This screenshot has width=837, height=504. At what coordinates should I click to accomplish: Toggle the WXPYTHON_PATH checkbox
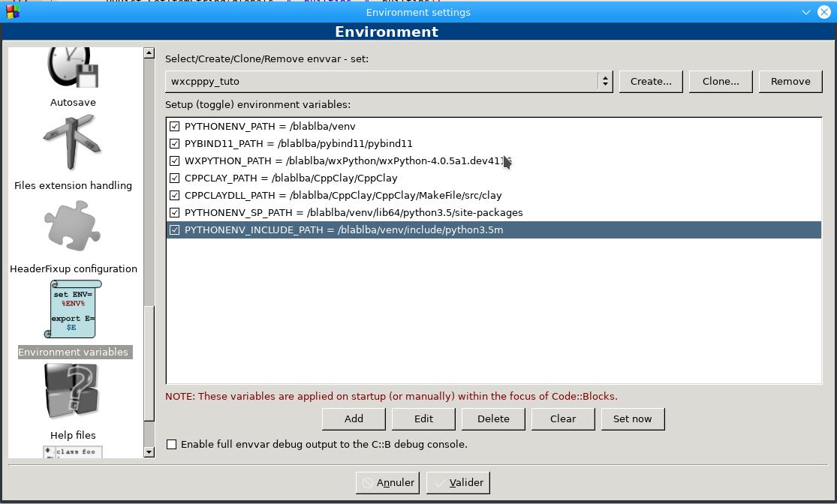pyautogui.click(x=175, y=160)
